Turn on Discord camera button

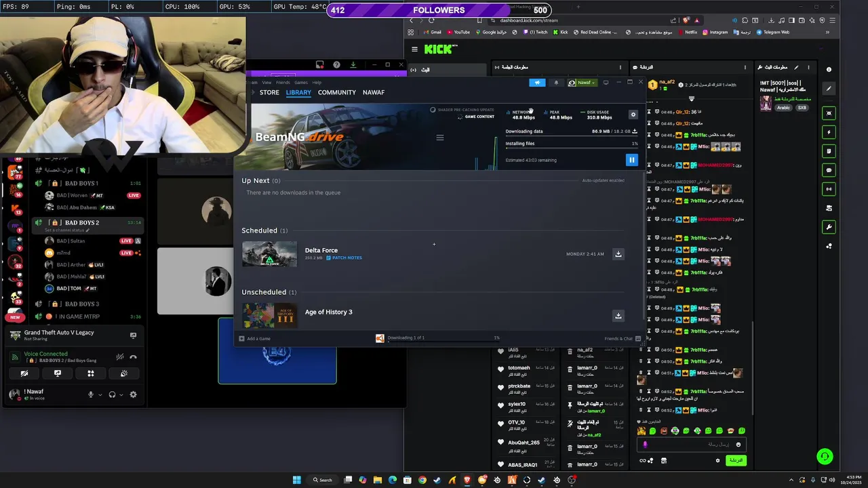coord(24,373)
